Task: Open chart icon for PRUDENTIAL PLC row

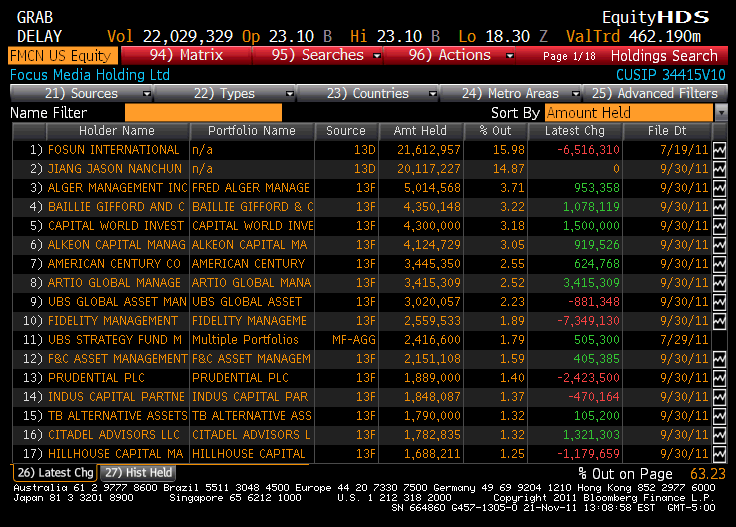Action: [719, 378]
